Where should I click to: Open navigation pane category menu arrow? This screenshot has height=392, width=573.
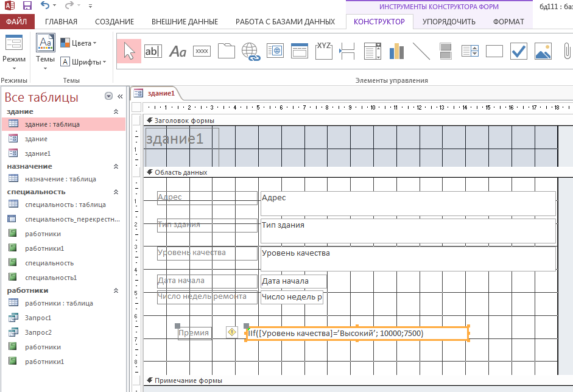[x=108, y=96]
